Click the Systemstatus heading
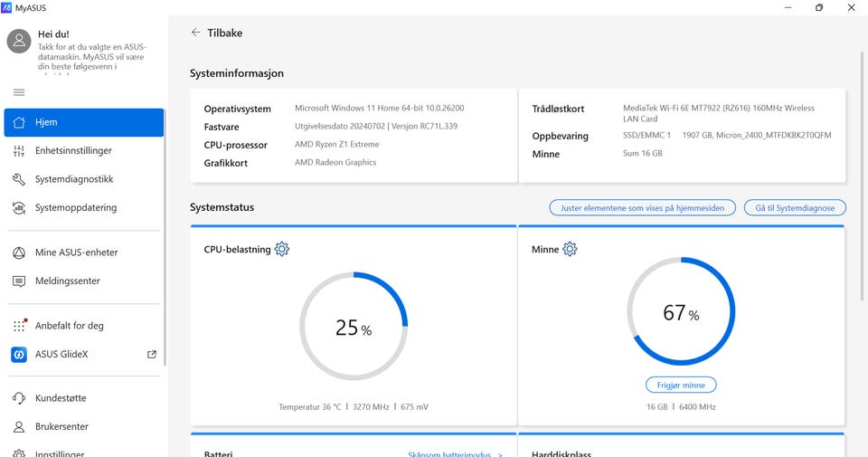Viewport: 868px width, 457px height. pos(222,207)
